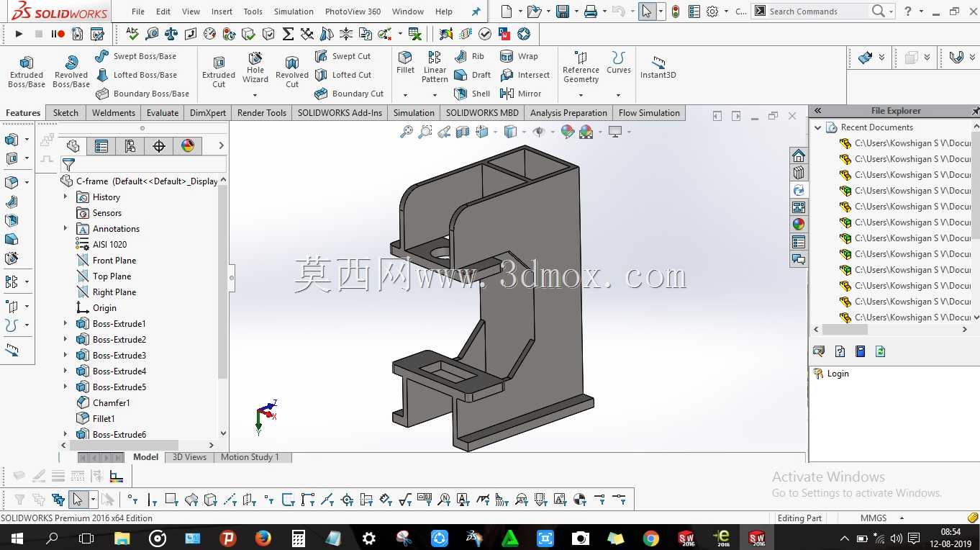Select the Revolved Boss/Base tool
The height and width of the screenshot is (550, 980).
(71, 73)
